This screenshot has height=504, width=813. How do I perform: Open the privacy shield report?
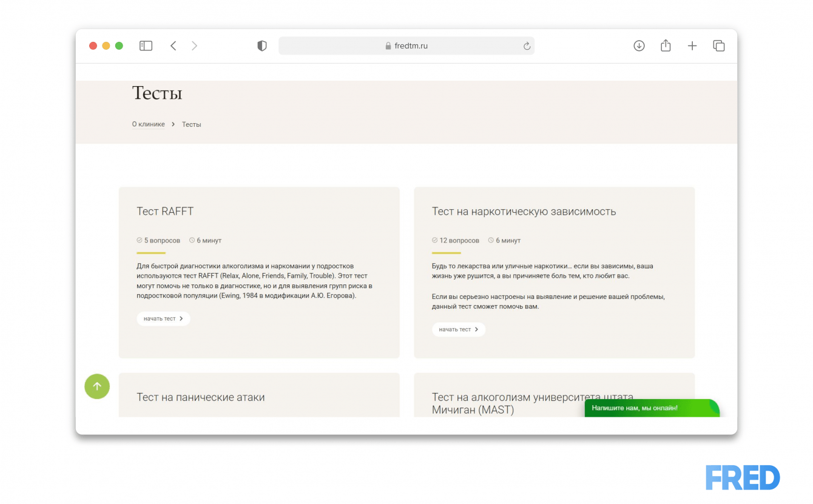coord(262,46)
